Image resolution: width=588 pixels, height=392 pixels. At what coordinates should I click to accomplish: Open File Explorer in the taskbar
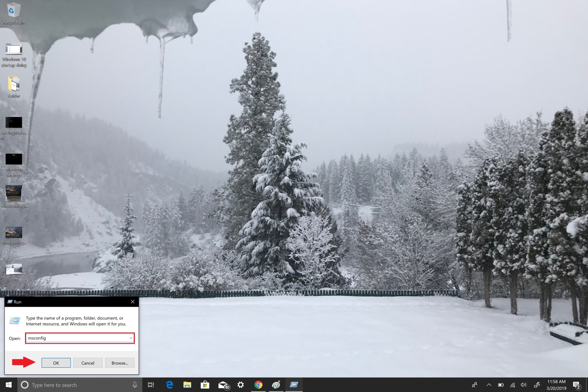click(x=187, y=385)
